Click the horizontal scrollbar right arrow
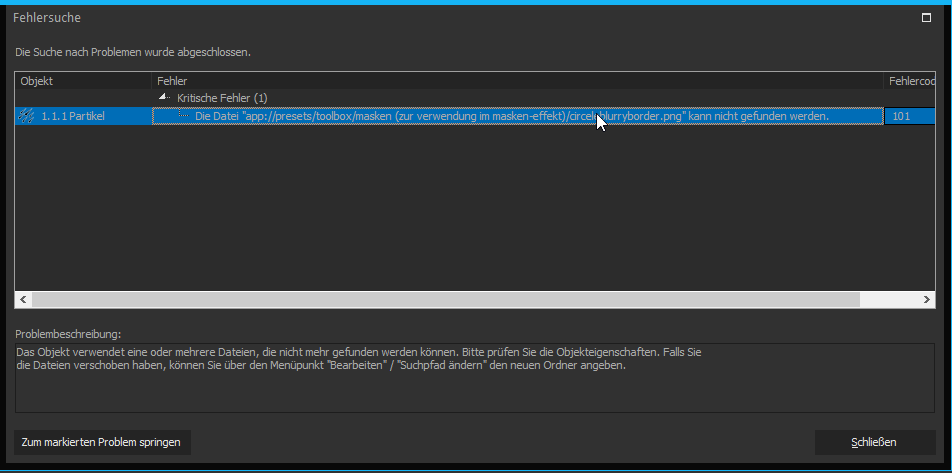Screen dimensions: 952x473 927,299
